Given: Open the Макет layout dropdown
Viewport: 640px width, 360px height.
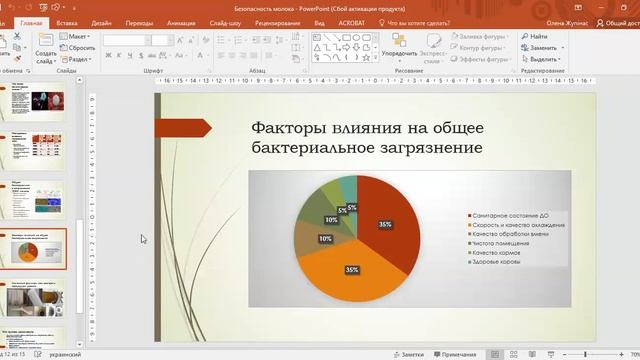Looking at the screenshot, I should (x=75, y=36).
